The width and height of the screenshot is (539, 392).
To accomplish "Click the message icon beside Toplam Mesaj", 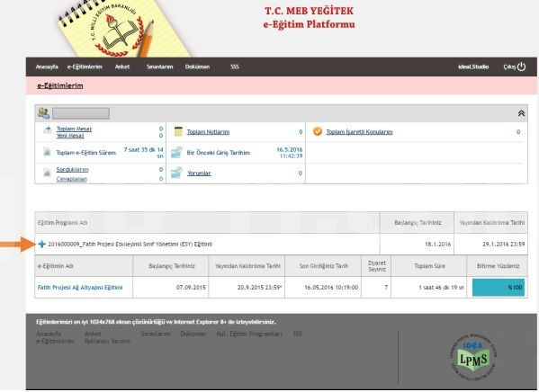I will coord(48,129).
